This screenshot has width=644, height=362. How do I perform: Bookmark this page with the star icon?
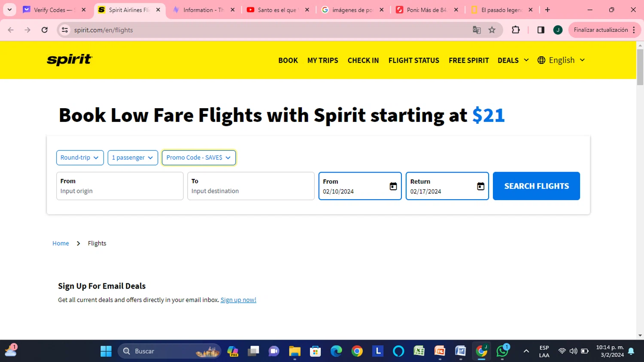pos(492,30)
